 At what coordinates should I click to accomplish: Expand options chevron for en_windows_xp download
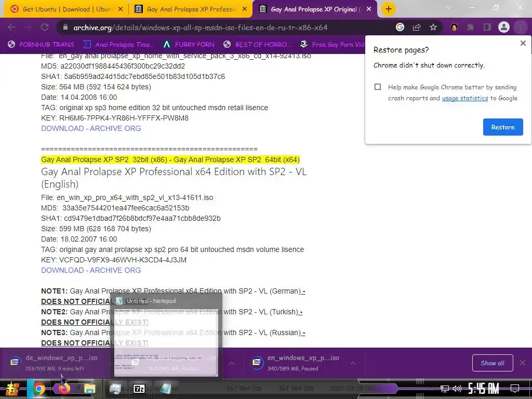coord(353,363)
